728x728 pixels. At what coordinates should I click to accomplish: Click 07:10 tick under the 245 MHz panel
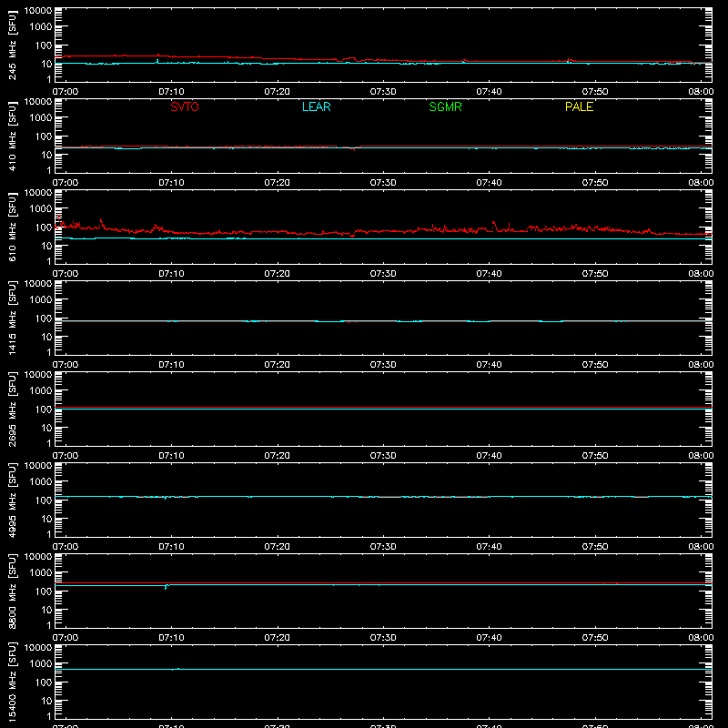click(x=171, y=92)
